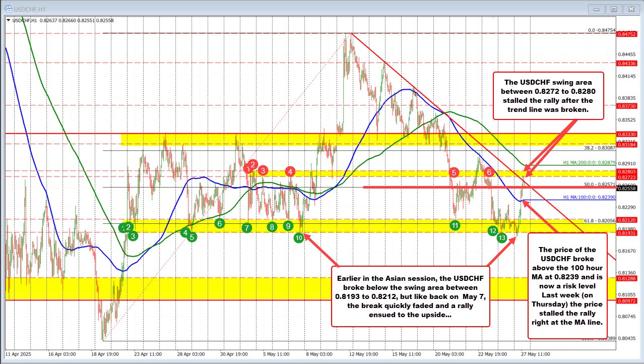Viewport: 644px width, 364px height.
Task: Select red marker 6 near the broken trend line
Action: pos(488,172)
